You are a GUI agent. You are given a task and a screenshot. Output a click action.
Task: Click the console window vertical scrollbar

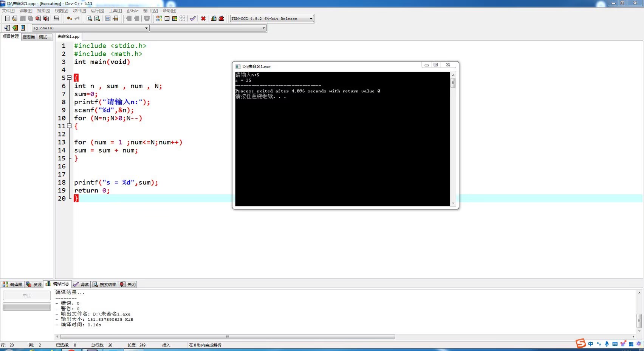pyautogui.click(x=453, y=139)
